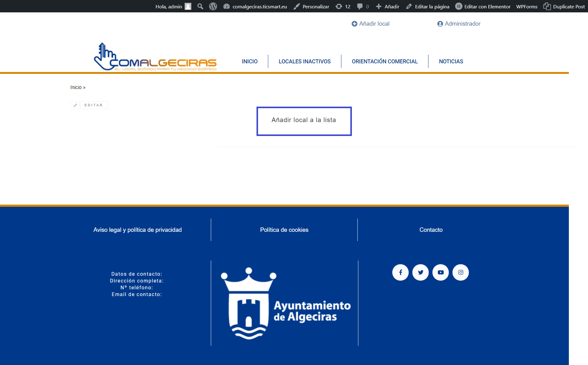Click the Añadir local link
Image resolution: width=588 pixels, height=365 pixels.
(370, 24)
